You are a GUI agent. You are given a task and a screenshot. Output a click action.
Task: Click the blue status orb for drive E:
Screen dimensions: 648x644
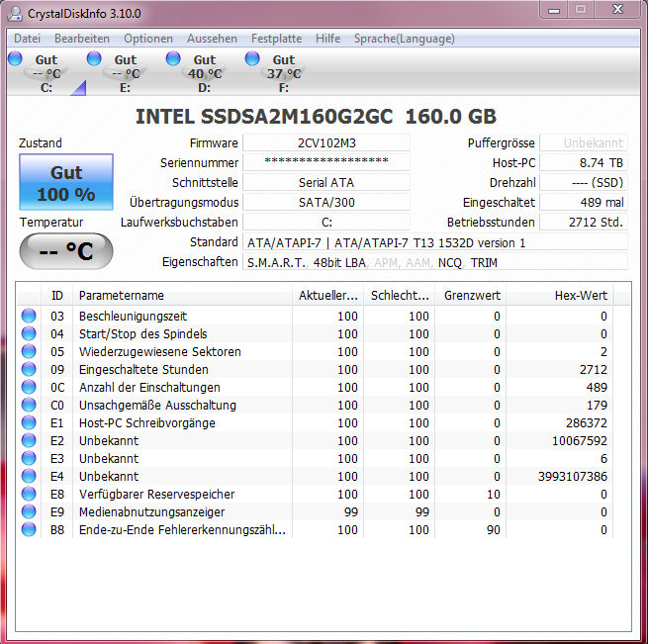(94, 58)
